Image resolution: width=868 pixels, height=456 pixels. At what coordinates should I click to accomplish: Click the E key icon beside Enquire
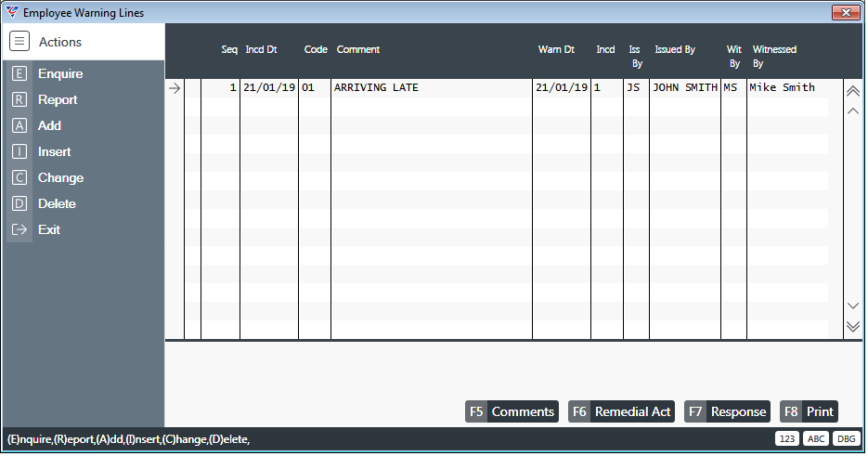[19, 73]
